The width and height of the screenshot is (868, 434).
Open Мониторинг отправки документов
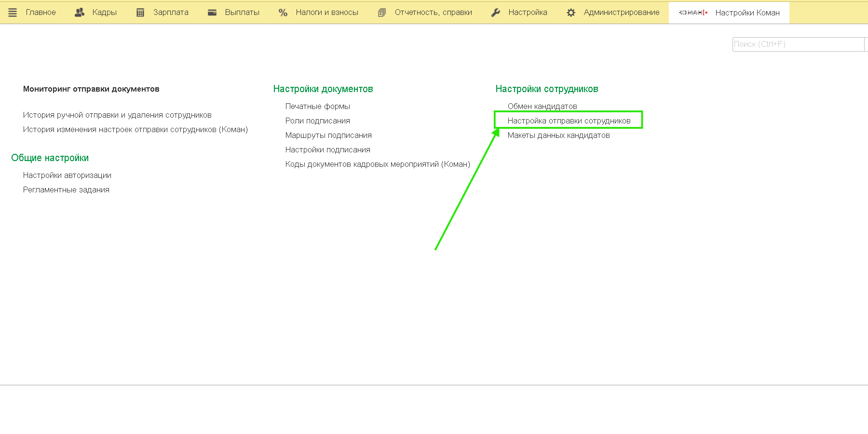(x=91, y=89)
